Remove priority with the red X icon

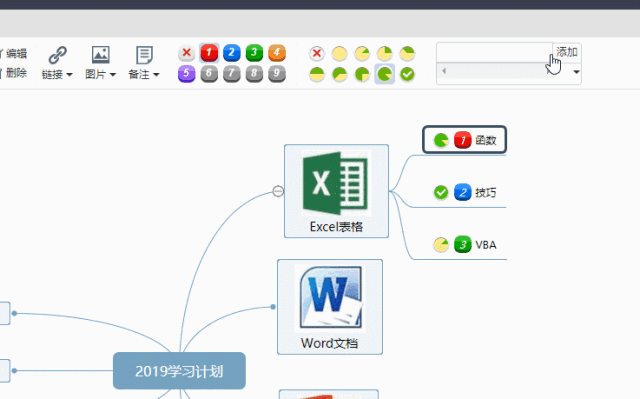point(187,53)
